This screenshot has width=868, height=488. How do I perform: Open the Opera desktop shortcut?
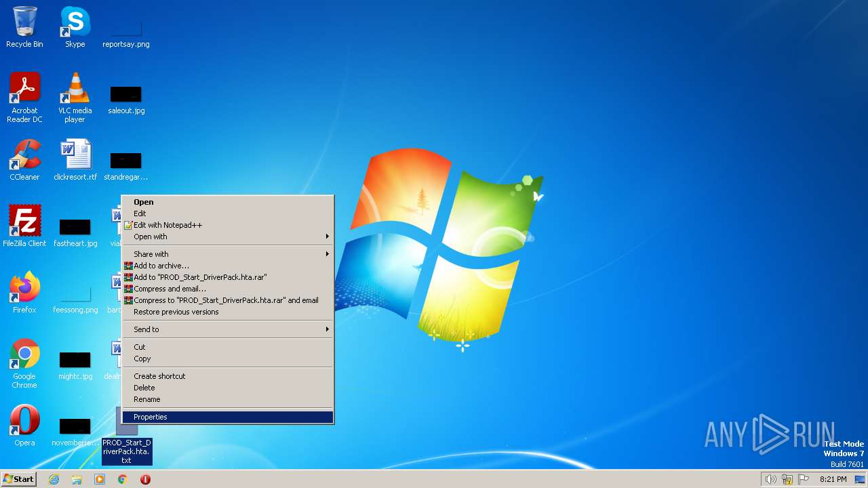point(24,426)
